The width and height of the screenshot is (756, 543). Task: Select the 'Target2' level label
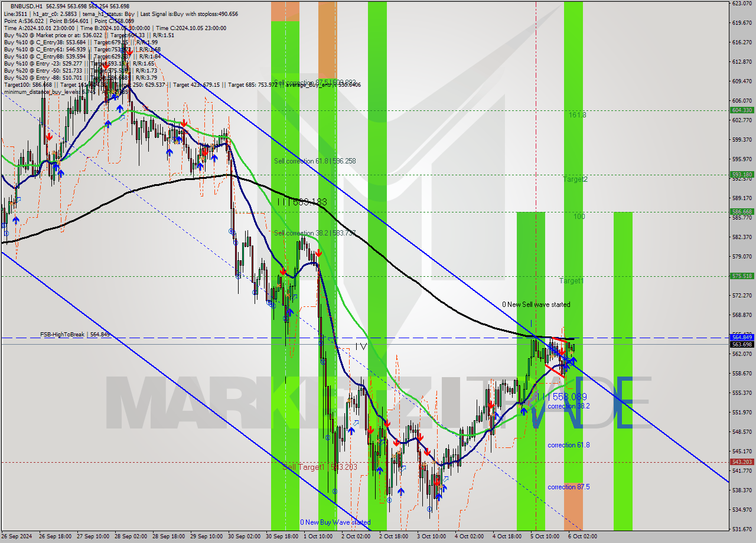pos(575,179)
